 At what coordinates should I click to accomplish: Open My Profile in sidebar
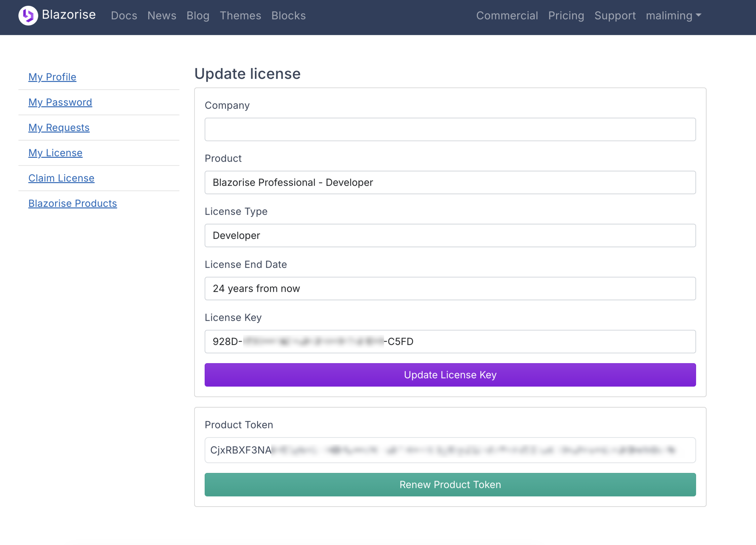click(52, 77)
